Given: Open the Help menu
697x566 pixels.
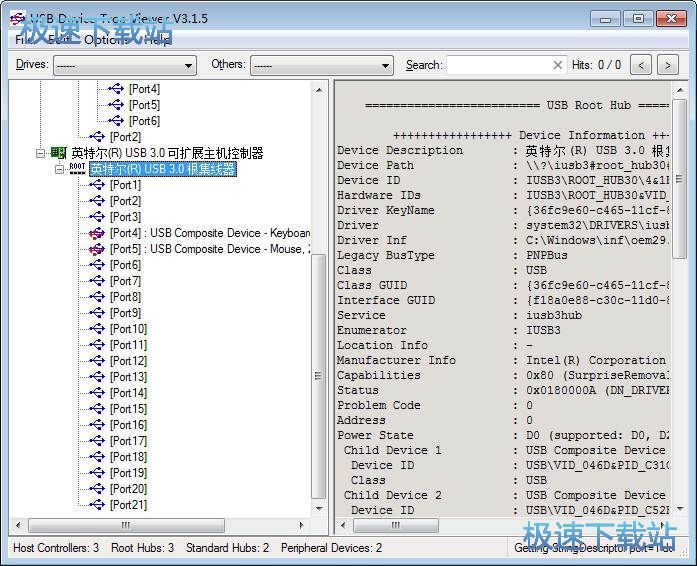Looking at the screenshot, I should pyautogui.click(x=157, y=39).
